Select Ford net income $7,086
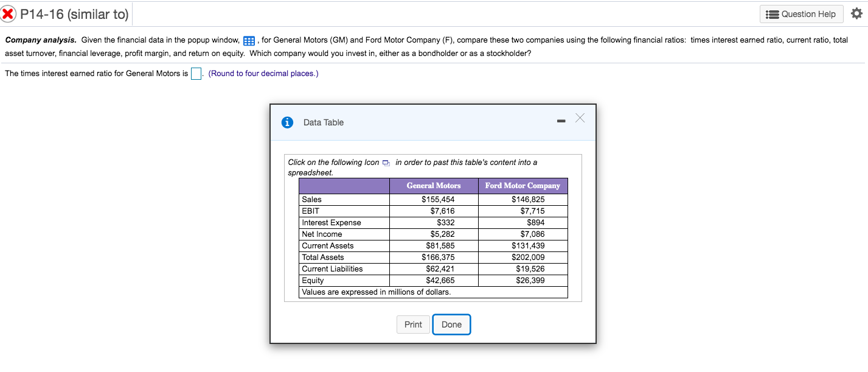The image size is (868, 372). pyautogui.click(x=532, y=234)
